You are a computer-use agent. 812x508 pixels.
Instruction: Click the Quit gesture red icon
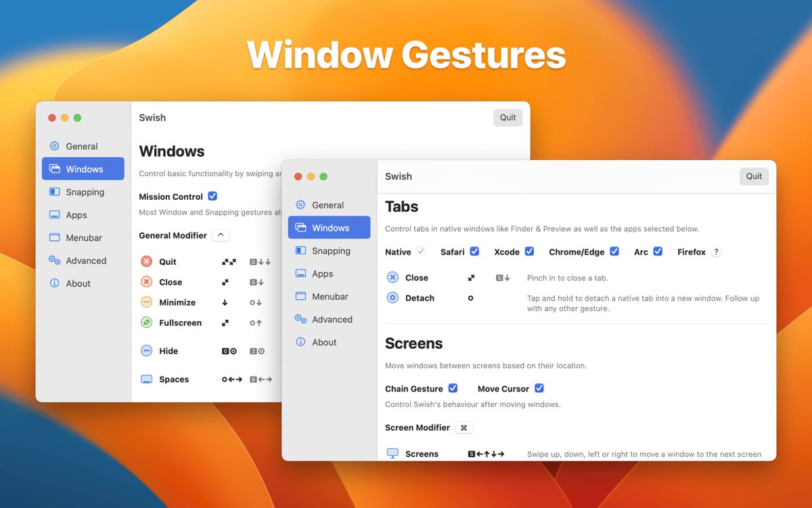pos(147,261)
